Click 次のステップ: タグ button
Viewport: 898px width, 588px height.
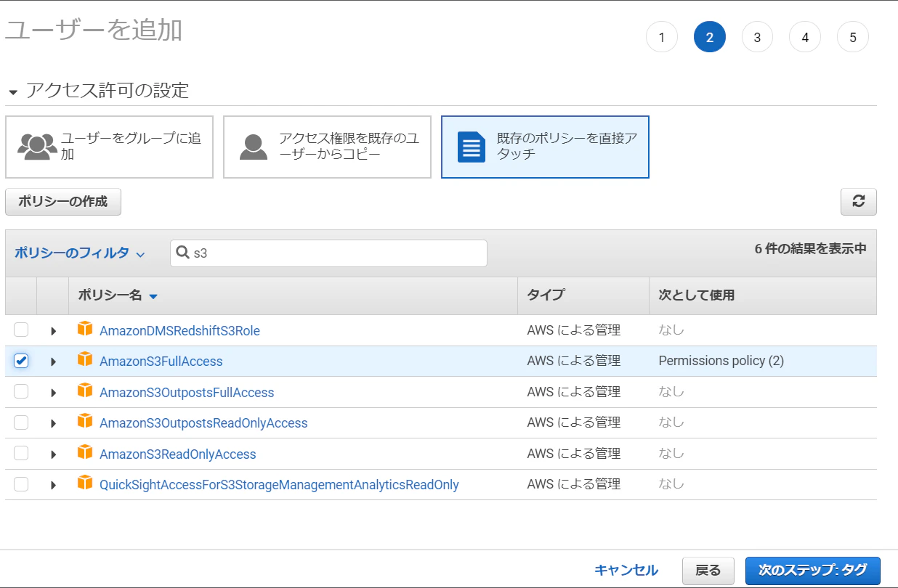pos(813,571)
